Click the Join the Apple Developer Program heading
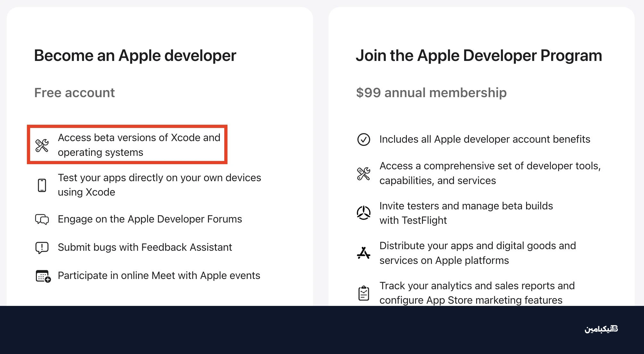 tap(479, 55)
